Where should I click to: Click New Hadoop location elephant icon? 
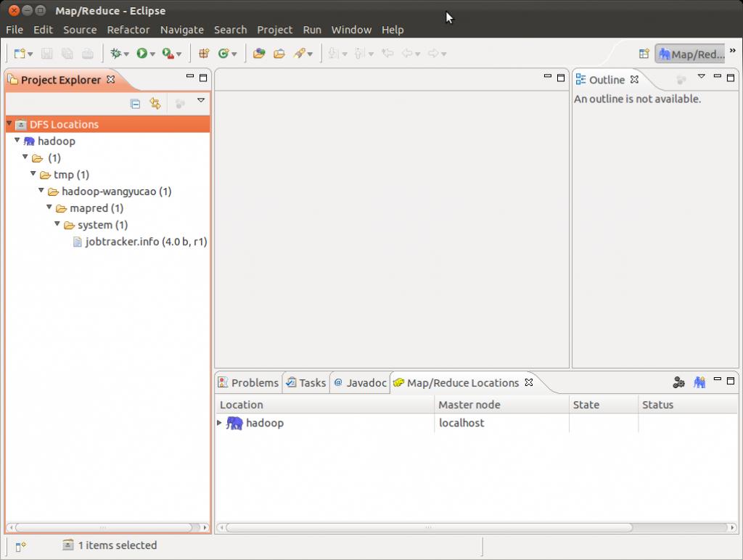(x=699, y=382)
